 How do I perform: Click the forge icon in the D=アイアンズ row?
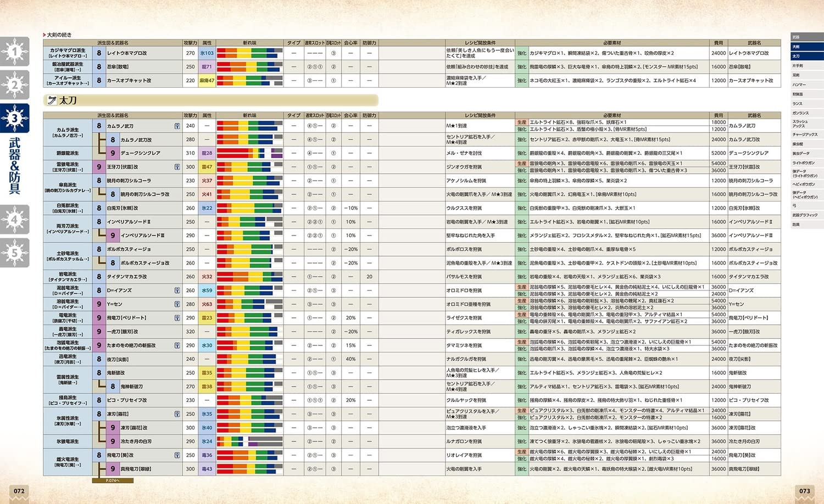click(x=177, y=290)
